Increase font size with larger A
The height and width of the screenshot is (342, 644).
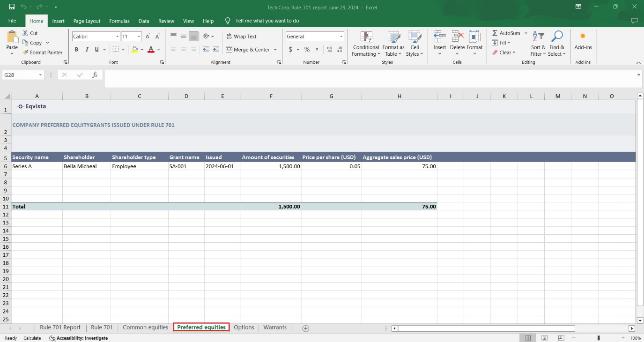pyautogui.click(x=148, y=37)
